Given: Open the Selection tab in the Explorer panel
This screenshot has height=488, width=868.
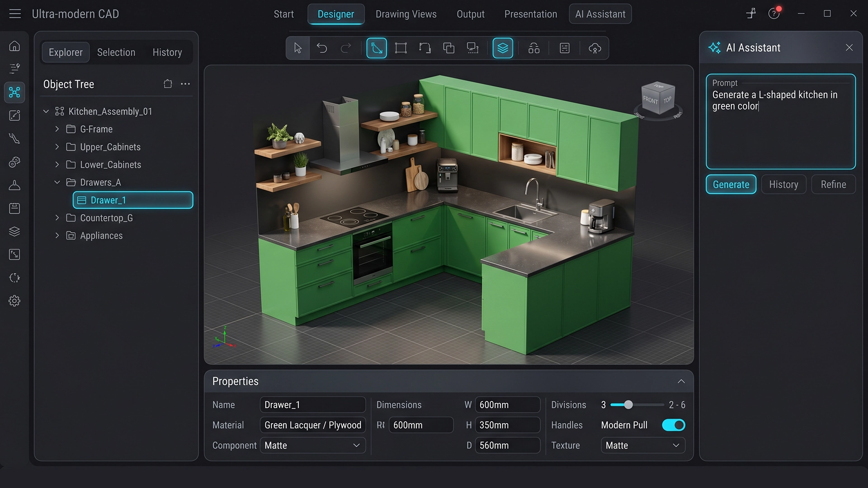Looking at the screenshot, I should point(116,52).
